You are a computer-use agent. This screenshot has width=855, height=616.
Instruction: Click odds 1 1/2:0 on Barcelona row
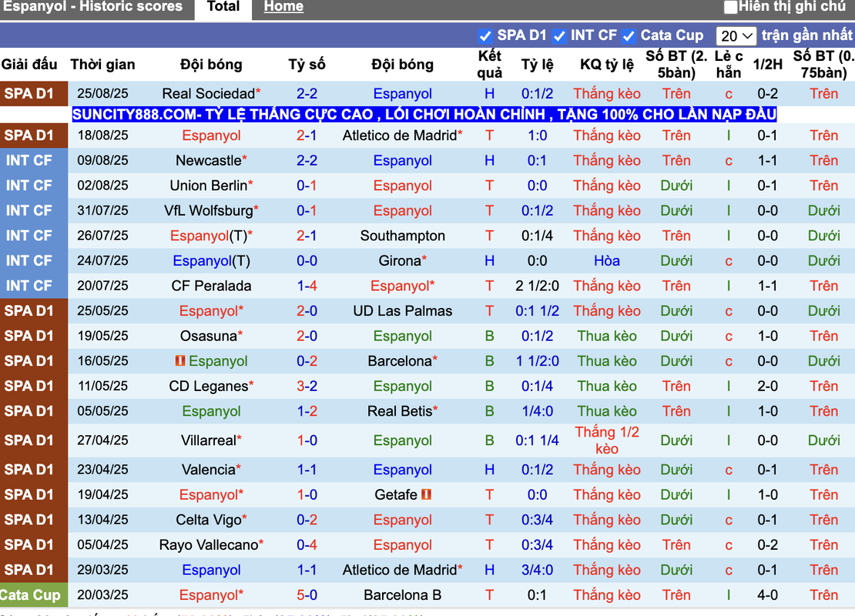[537, 361]
